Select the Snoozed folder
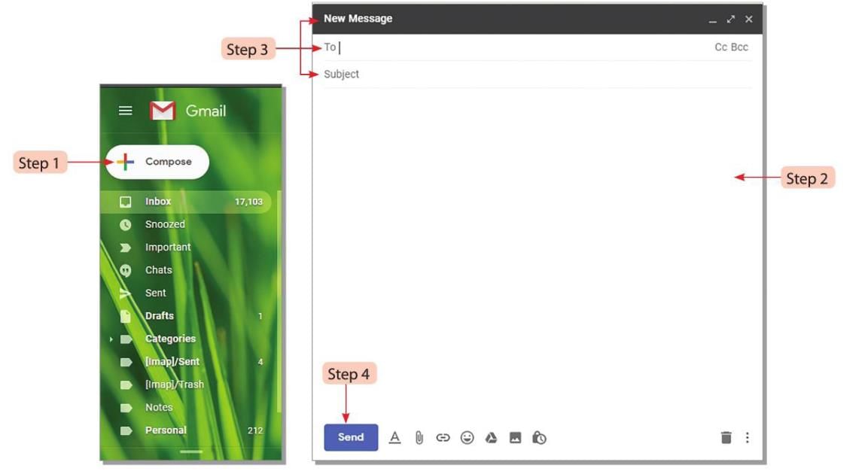 point(165,224)
